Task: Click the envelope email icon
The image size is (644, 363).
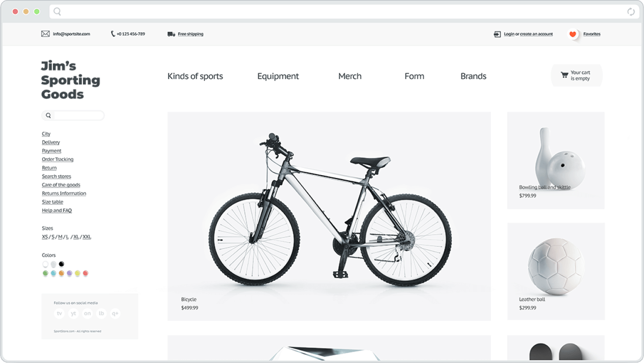Action: tap(45, 34)
